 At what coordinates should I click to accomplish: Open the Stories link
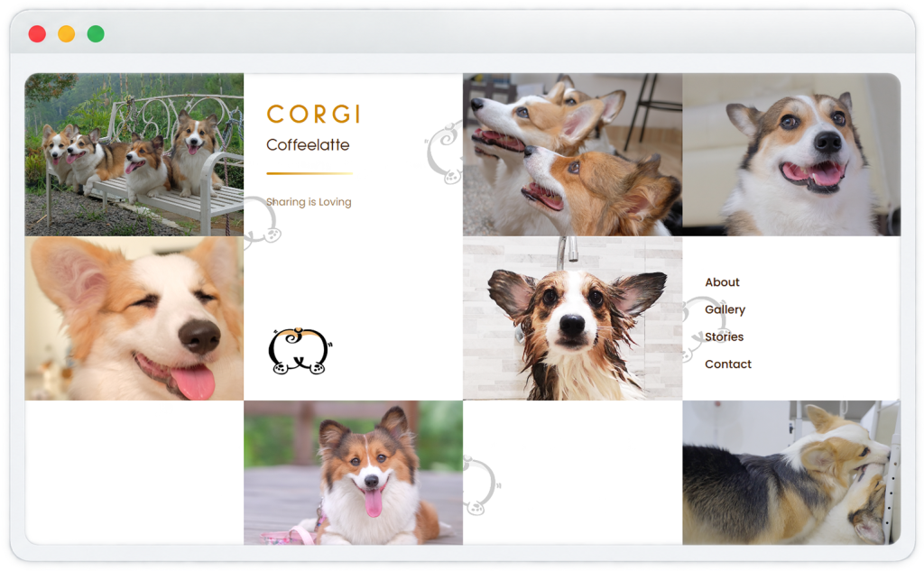point(725,337)
